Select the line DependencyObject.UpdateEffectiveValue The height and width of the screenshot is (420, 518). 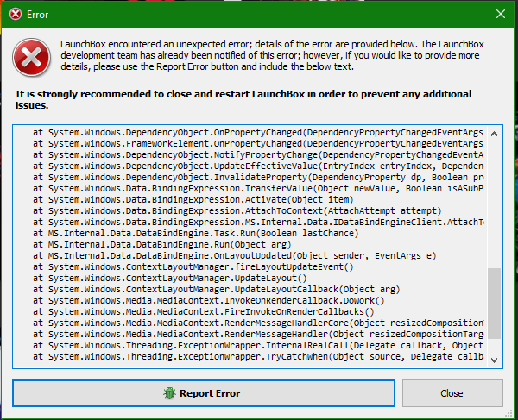(258, 166)
